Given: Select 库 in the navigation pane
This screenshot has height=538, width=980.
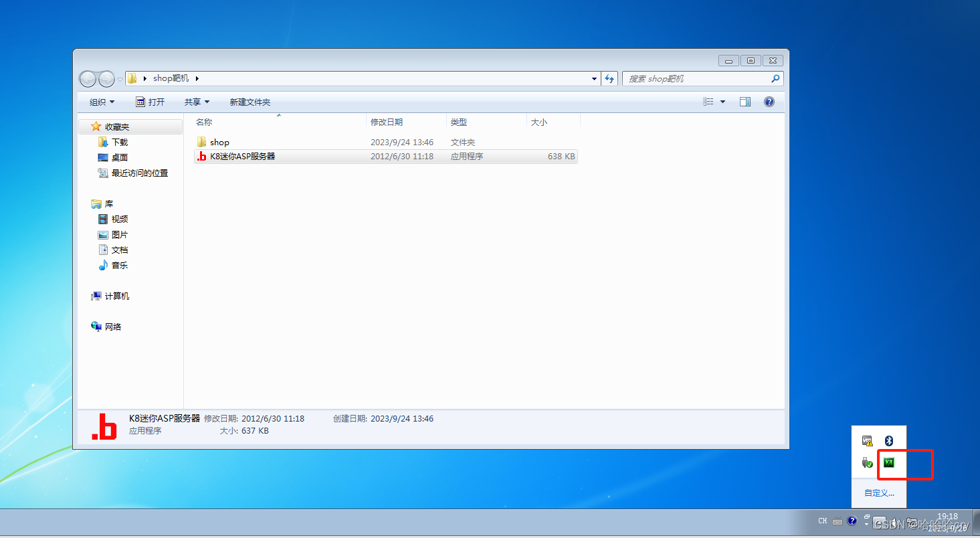Looking at the screenshot, I should (109, 203).
